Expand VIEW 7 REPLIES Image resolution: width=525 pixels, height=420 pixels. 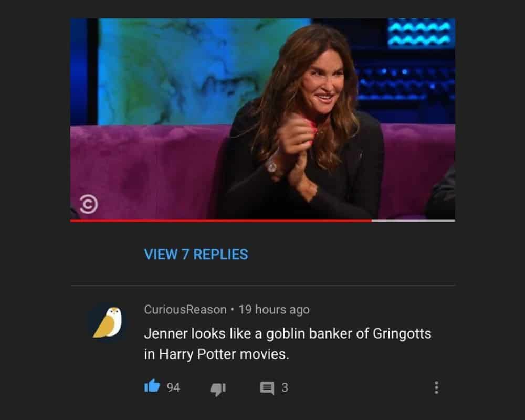(x=196, y=255)
